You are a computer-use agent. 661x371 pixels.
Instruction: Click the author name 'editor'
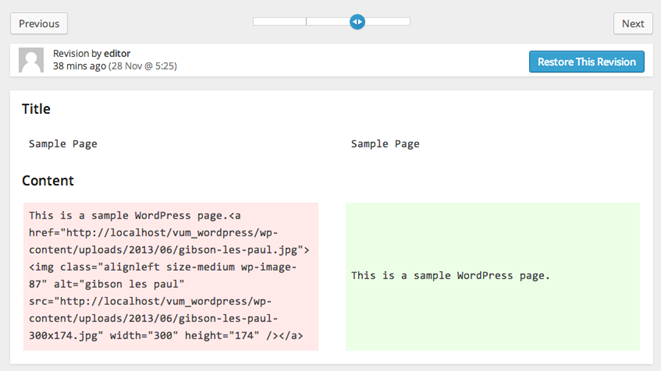click(x=117, y=54)
